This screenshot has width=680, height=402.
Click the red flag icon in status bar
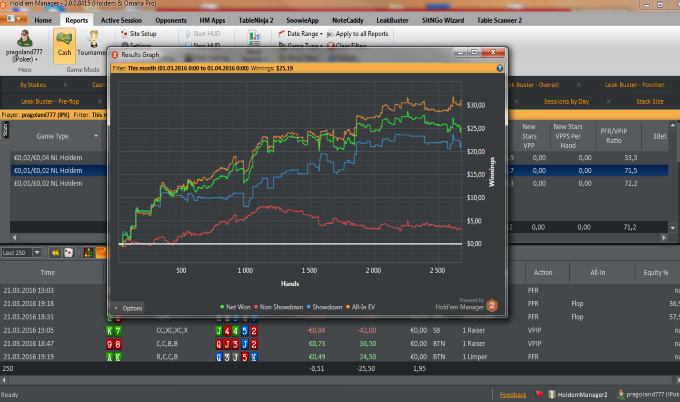pos(539,394)
